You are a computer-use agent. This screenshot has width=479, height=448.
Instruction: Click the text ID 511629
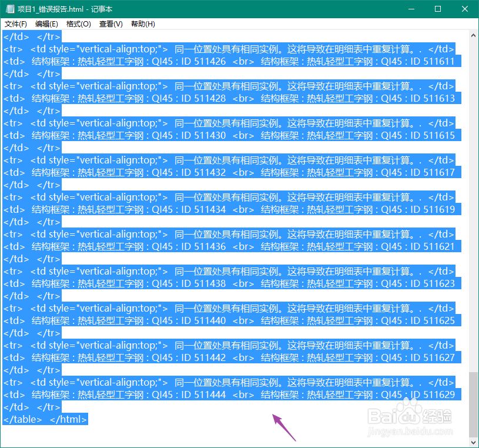point(432,395)
